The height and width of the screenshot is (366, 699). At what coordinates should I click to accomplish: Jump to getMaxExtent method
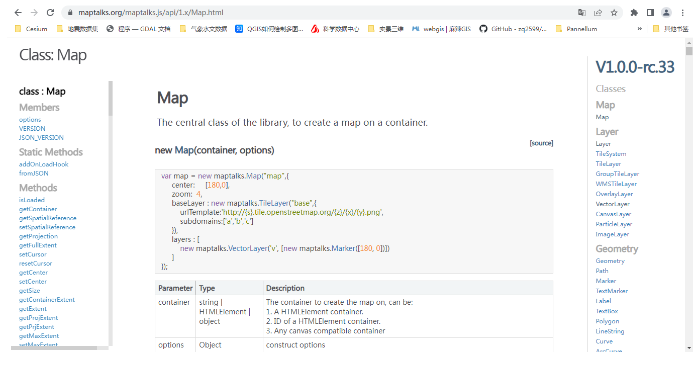39,336
